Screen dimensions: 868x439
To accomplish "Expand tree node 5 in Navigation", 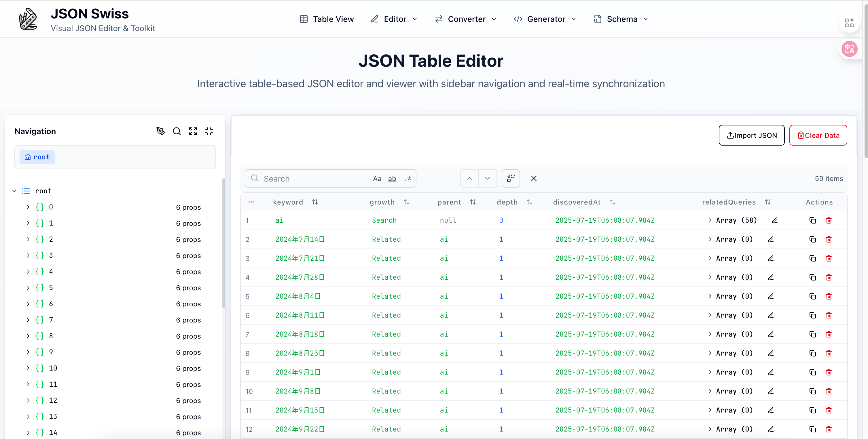I will click(28, 288).
